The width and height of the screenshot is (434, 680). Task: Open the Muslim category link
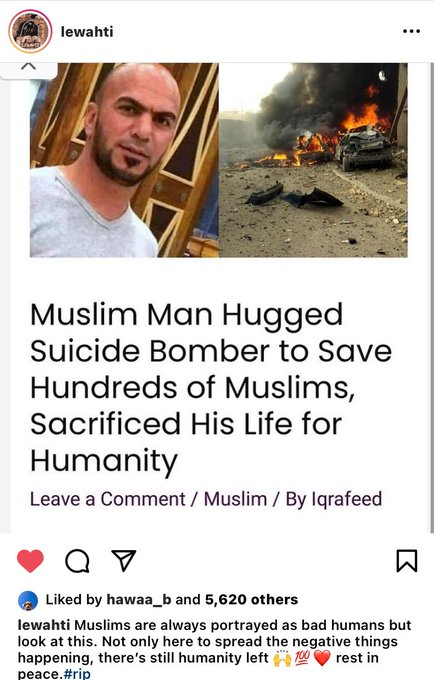[235, 499]
